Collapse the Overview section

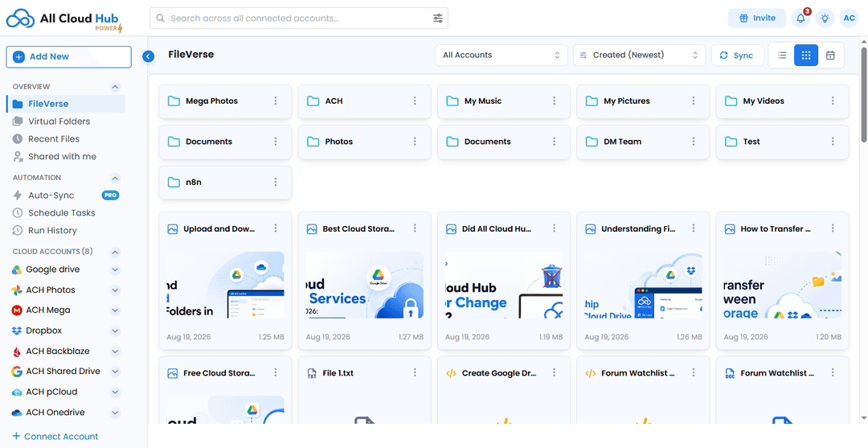click(x=115, y=86)
